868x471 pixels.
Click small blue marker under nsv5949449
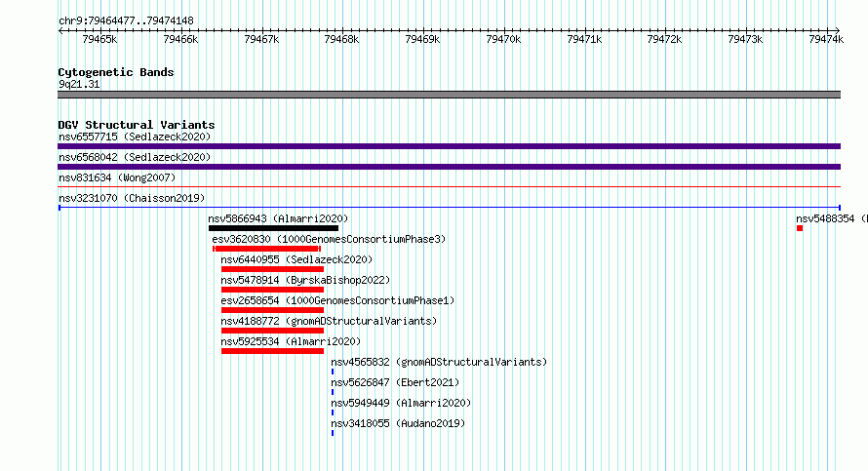click(333, 412)
